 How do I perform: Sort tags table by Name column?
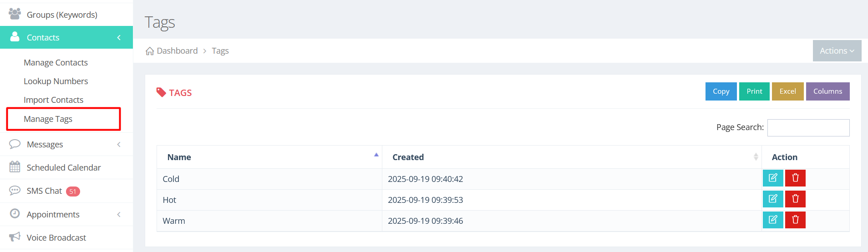(269, 157)
